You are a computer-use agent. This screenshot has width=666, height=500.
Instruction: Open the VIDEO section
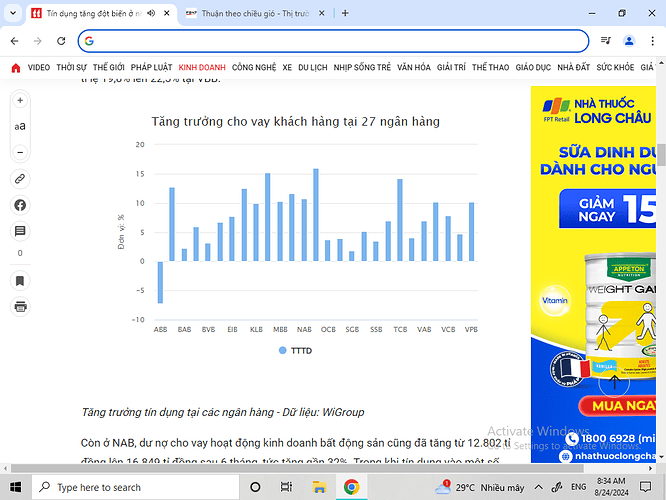click(x=39, y=68)
